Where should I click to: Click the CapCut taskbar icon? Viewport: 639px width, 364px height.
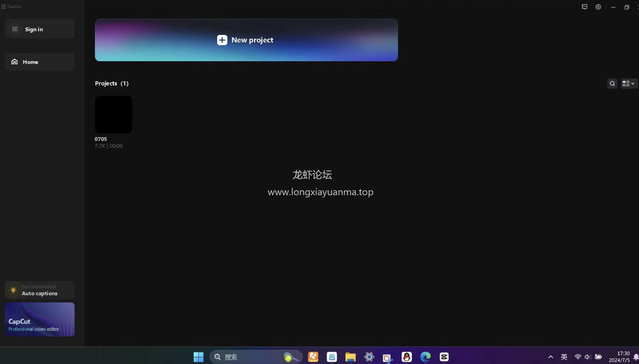coord(444,357)
